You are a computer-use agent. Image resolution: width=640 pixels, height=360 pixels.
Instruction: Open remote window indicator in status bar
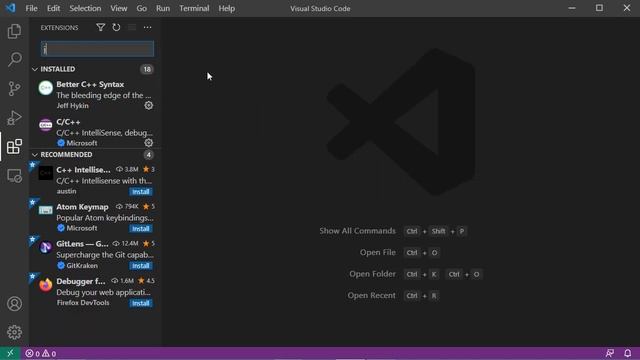pyautogui.click(x=10, y=353)
